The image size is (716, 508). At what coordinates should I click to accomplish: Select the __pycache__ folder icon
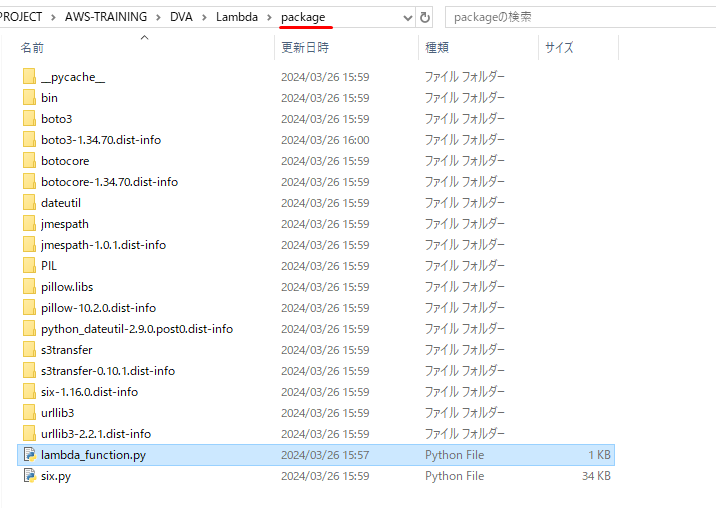[x=29, y=77]
